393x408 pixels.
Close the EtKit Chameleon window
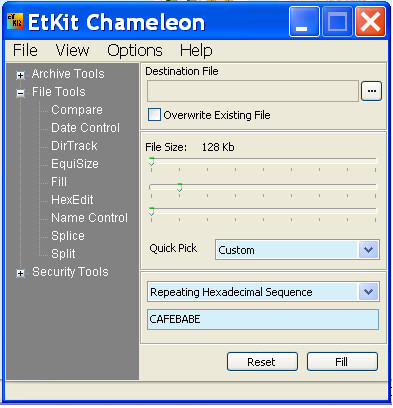tap(370, 22)
